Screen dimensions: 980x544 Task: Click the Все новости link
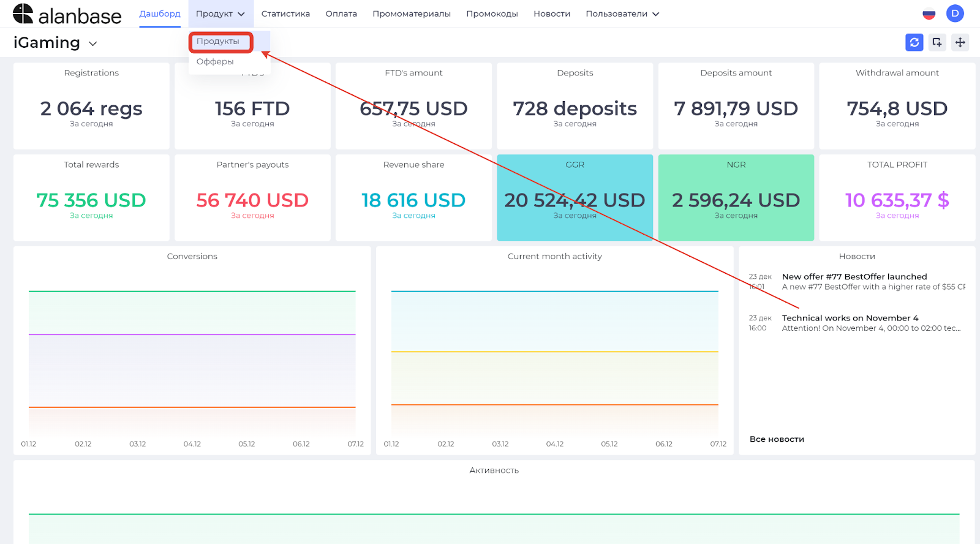click(x=777, y=439)
